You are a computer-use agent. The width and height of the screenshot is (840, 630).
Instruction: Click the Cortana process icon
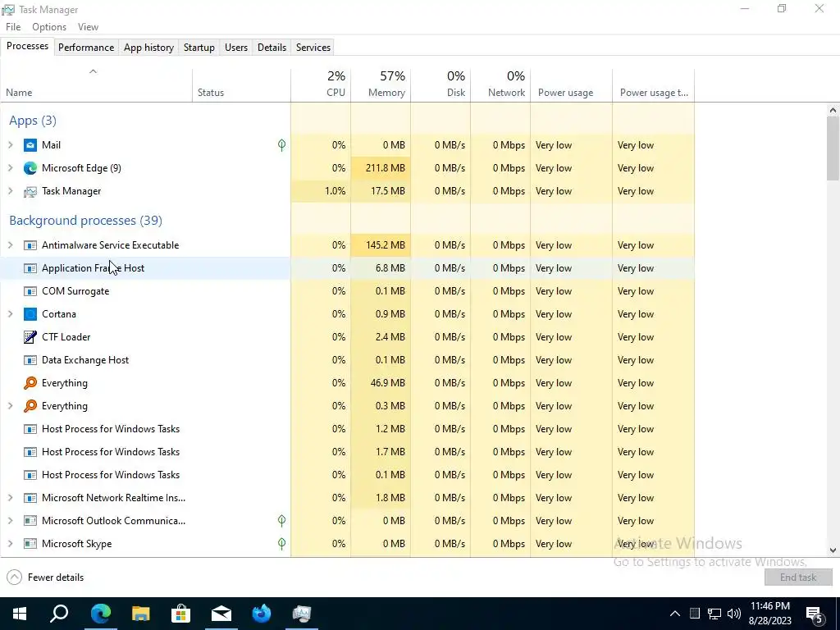pyautogui.click(x=30, y=314)
